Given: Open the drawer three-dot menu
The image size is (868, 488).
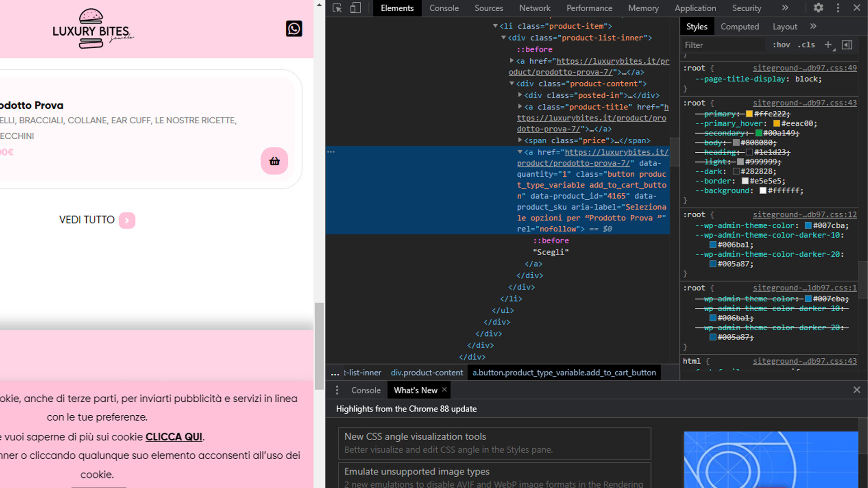Looking at the screenshot, I should coord(337,390).
